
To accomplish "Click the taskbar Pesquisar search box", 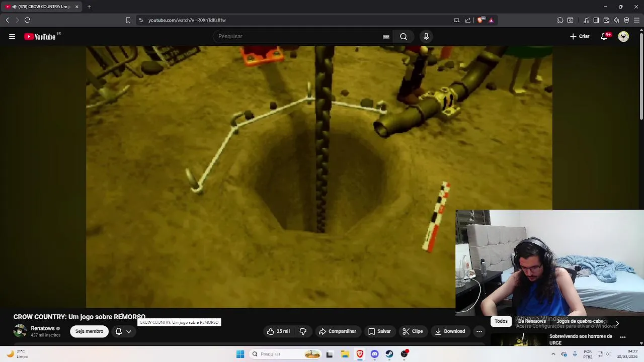I will 285,354.
